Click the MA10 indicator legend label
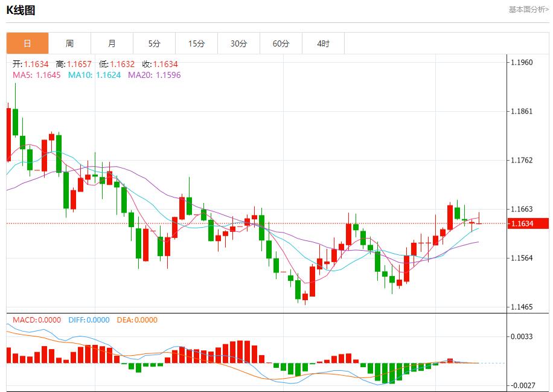The image size is (553, 392). (x=94, y=76)
